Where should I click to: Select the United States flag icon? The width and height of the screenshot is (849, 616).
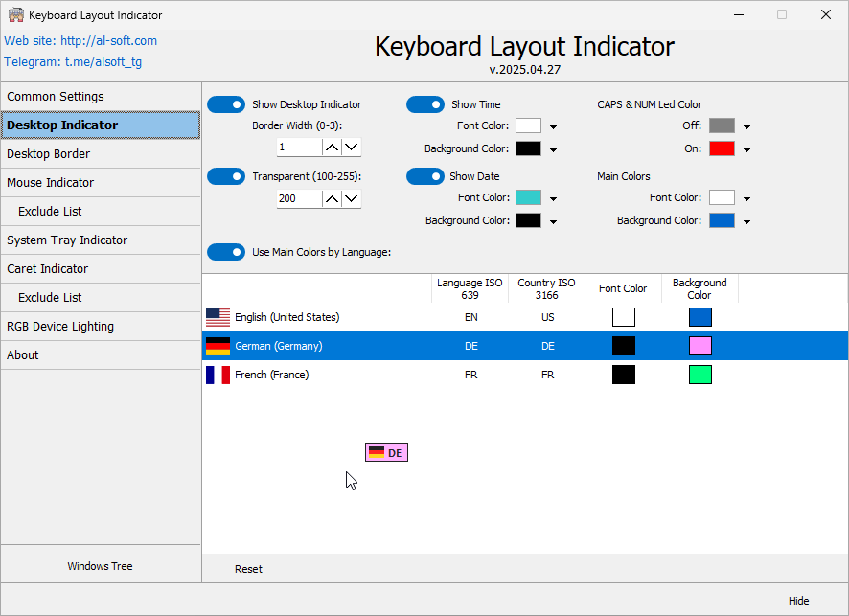[x=218, y=317]
